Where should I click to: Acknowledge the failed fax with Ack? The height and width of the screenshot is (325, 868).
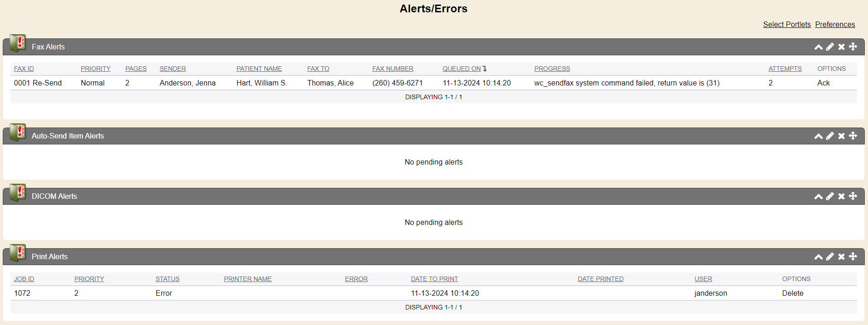823,83
